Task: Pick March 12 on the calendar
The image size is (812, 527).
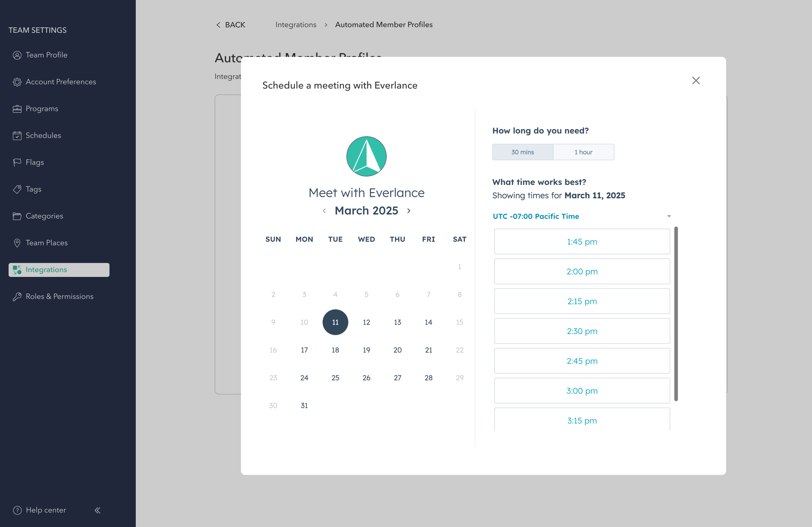Action: [x=366, y=322]
